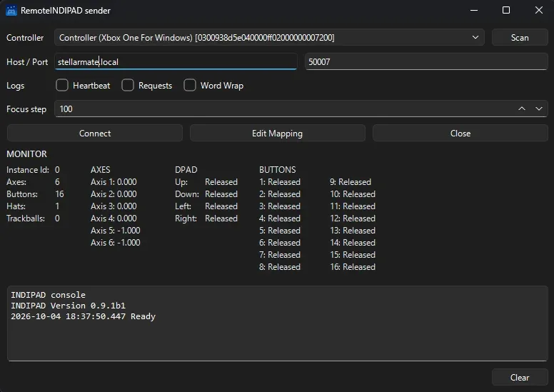The width and height of the screenshot is (554, 392).
Task: Focus the Host field with stellarmate.local
Action: [x=176, y=62]
